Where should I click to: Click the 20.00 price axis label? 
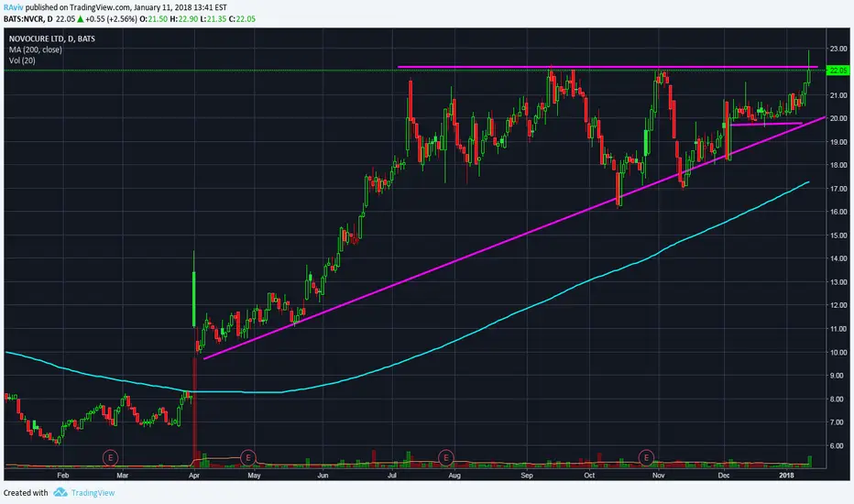[838, 118]
